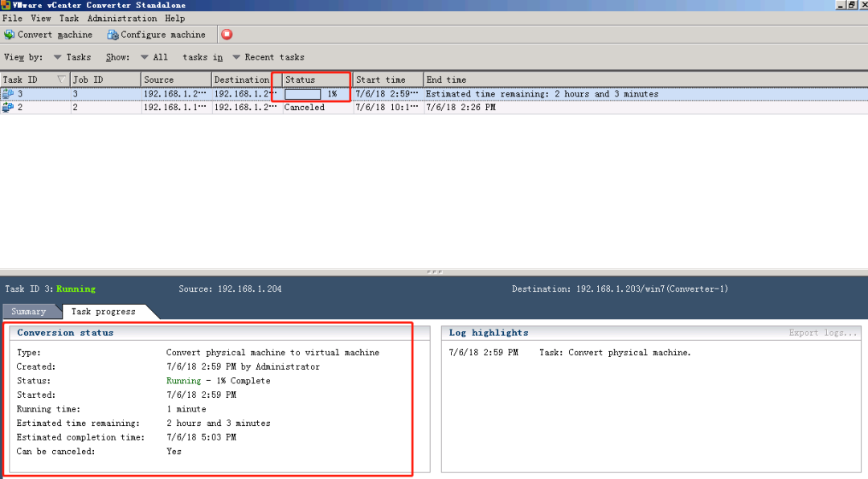Click 'Can be canceled' Yes value
This screenshot has height=479, width=868.
point(174,452)
